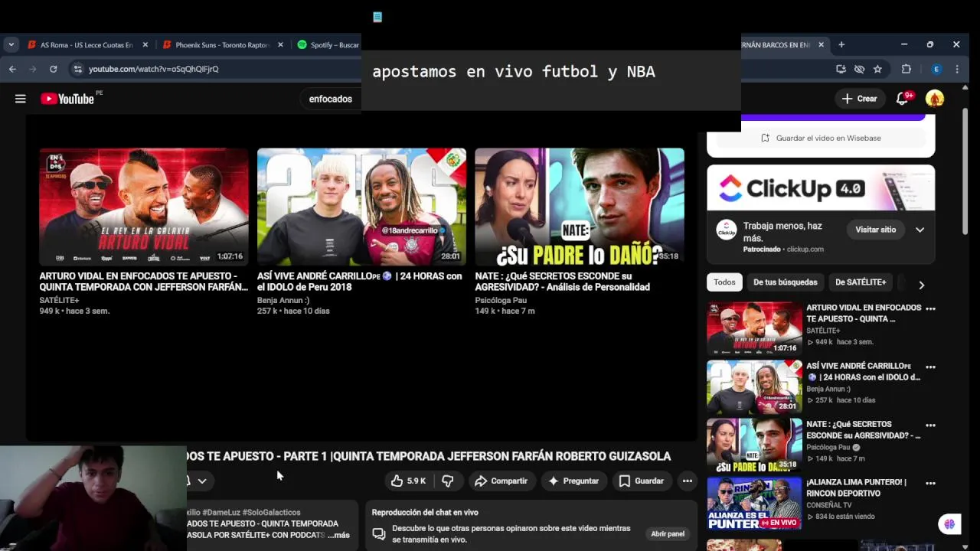Go to the YouTube home logo

point(67,99)
